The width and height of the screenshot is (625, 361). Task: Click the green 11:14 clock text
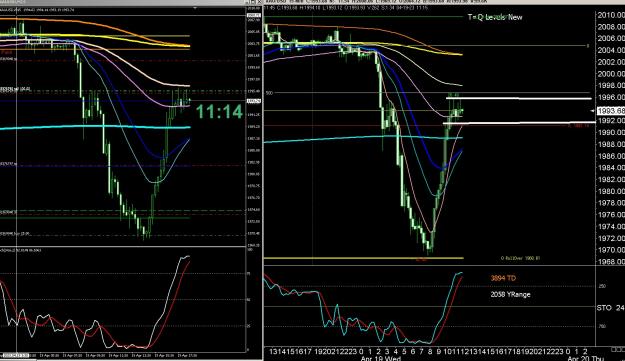(x=219, y=112)
